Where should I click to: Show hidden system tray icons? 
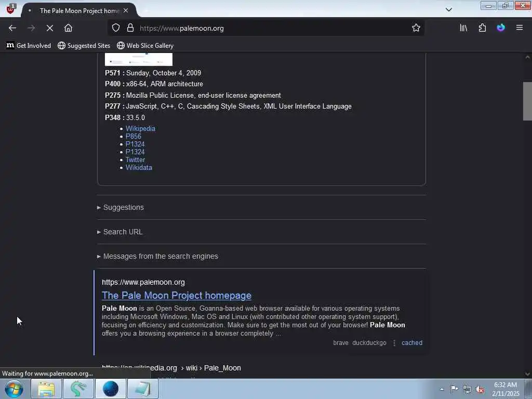coord(442,390)
